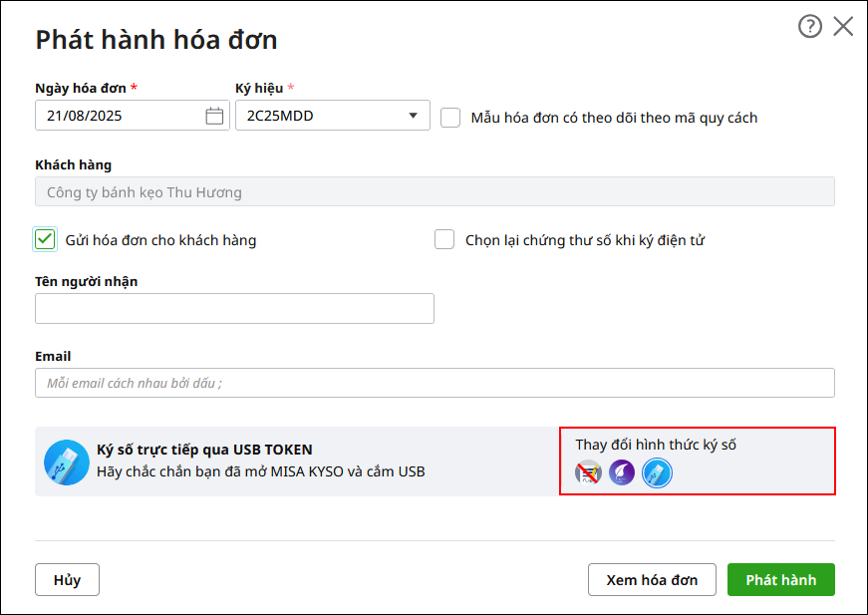
Task: Uncheck Gửi hóa đơn cho khách hàng
Action: [45, 239]
